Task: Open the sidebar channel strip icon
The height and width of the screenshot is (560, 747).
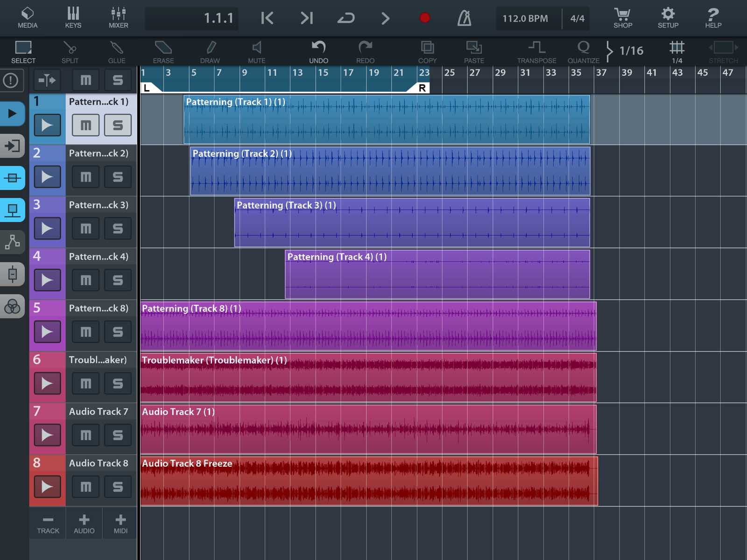Action: [x=13, y=178]
